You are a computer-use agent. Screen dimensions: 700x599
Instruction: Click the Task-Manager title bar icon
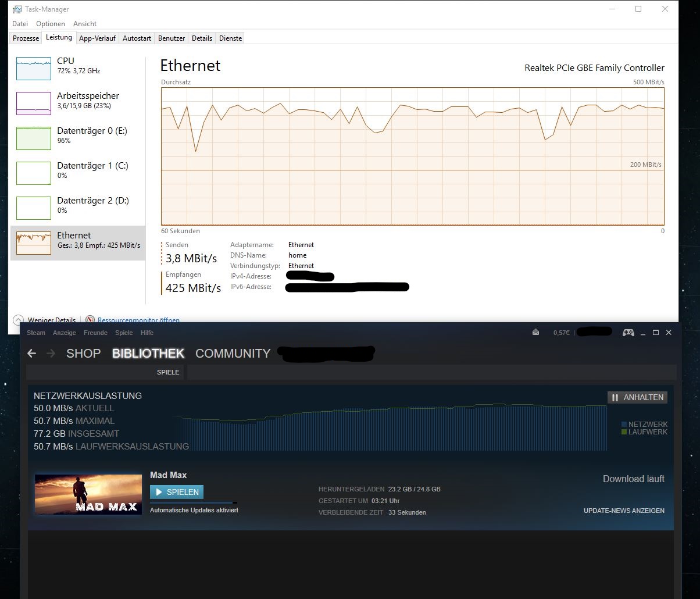17,9
